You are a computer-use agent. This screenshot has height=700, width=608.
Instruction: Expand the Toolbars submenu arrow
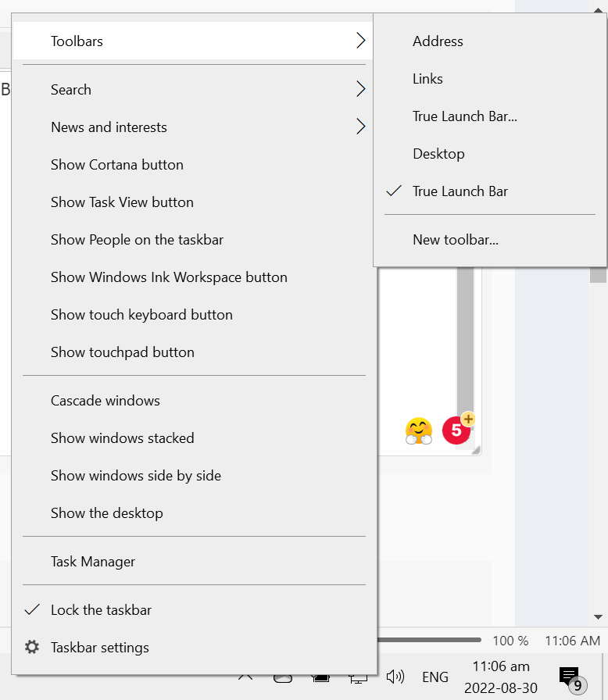(x=360, y=41)
